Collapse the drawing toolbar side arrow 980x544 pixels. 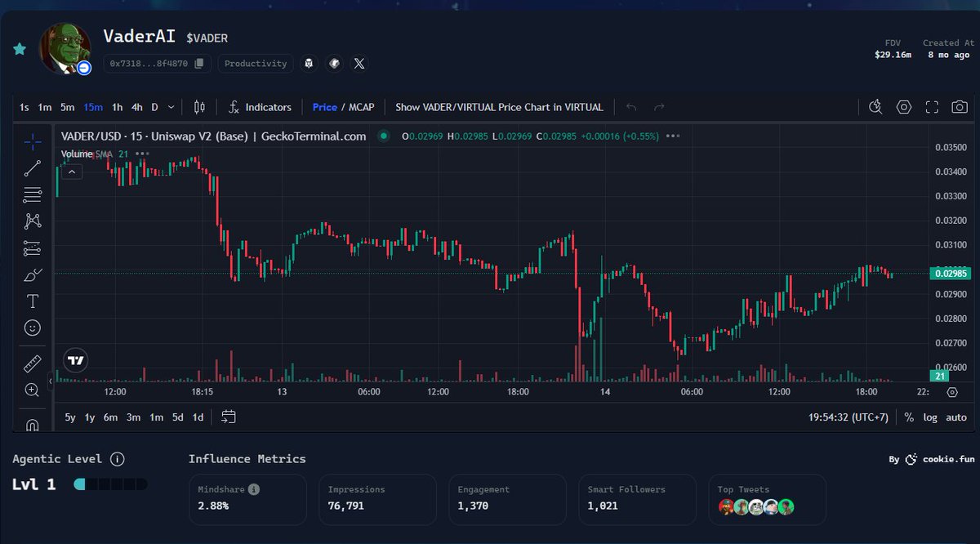[x=51, y=381]
